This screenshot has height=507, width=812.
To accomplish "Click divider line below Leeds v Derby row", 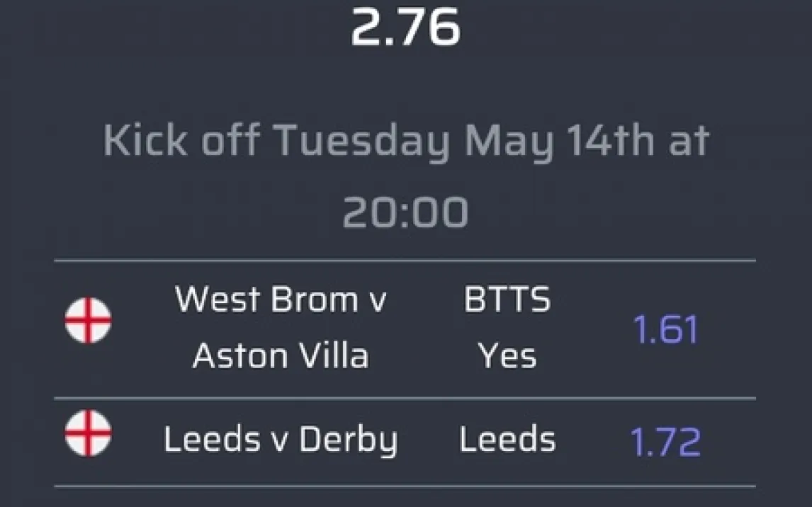I will [x=405, y=486].
